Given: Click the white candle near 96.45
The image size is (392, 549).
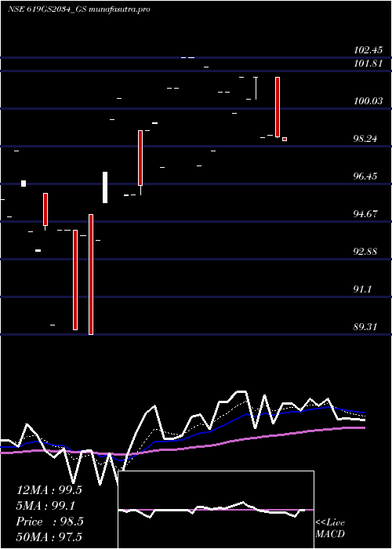Looking at the screenshot, I should [105, 187].
